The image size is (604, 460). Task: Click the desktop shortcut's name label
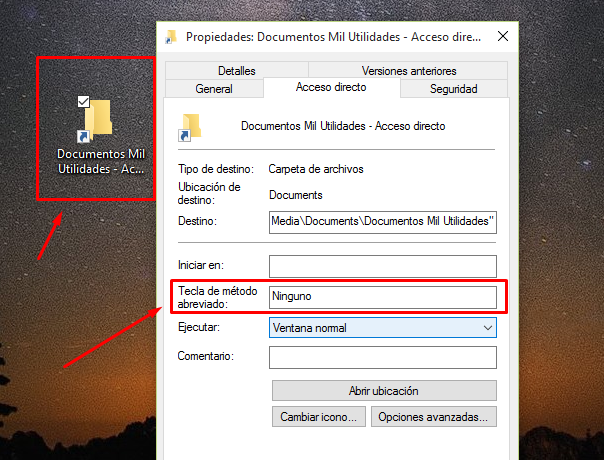tap(101, 161)
